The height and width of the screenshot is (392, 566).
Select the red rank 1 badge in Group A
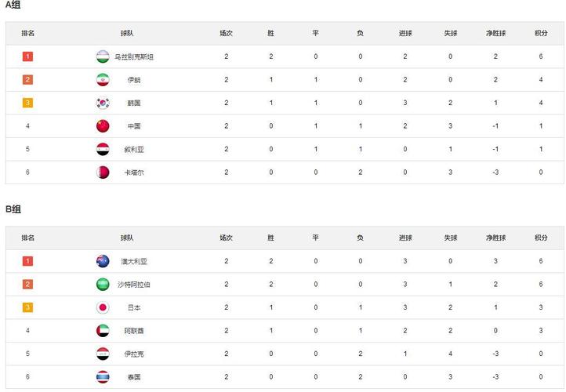(27, 56)
